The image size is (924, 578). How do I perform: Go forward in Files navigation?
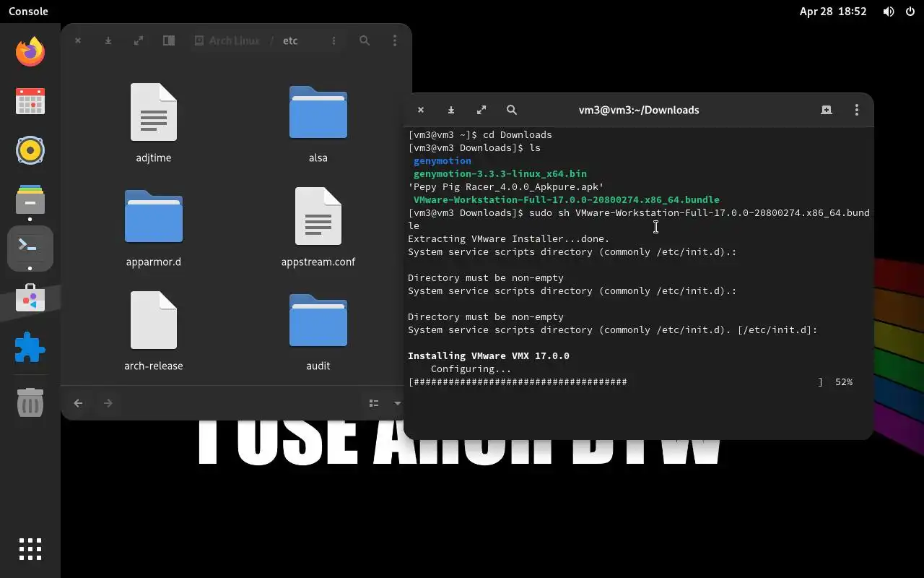click(x=108, y=403)
